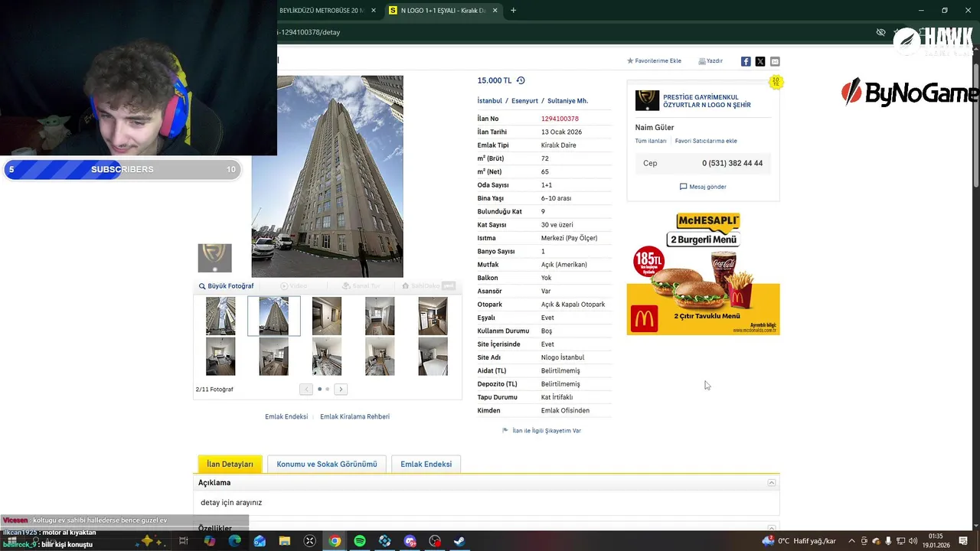
Task: Click the second pagination dot under thumbnails
Action: pos(328,390)
